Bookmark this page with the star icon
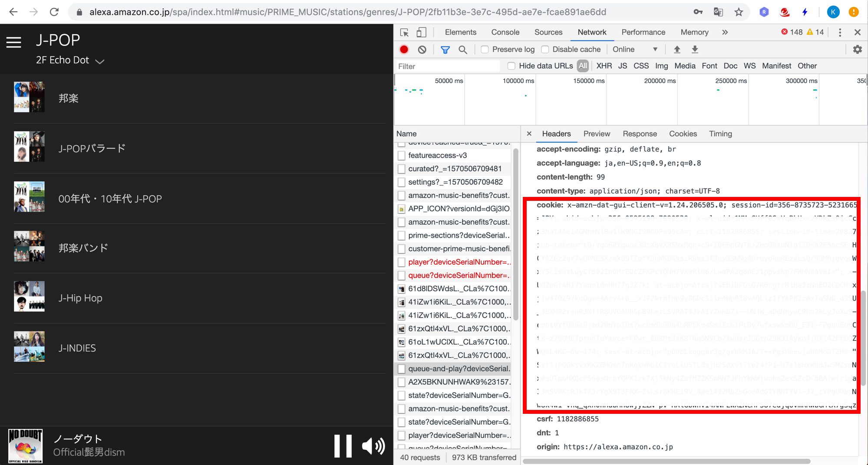This screenshot has width=868, height=465. tap(739, 12)
